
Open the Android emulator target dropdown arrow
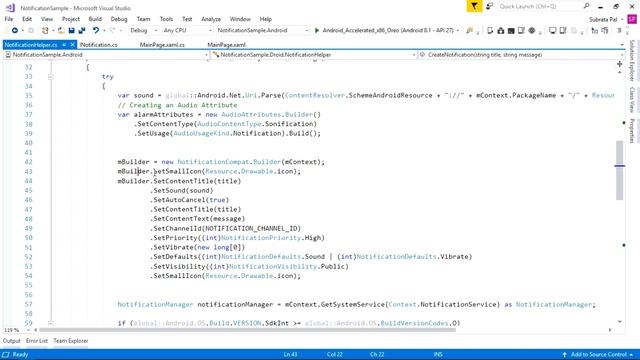(x=458, y=31)
